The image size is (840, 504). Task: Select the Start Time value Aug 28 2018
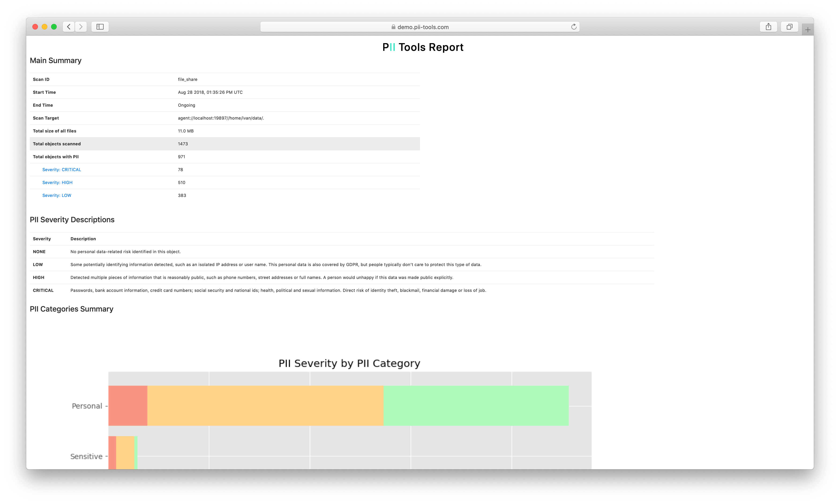pyautogui.click(x=210, y=92)
